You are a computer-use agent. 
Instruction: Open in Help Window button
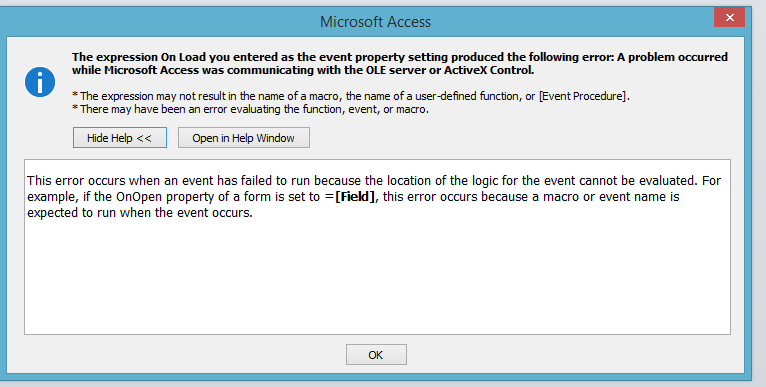click(244, 138)
